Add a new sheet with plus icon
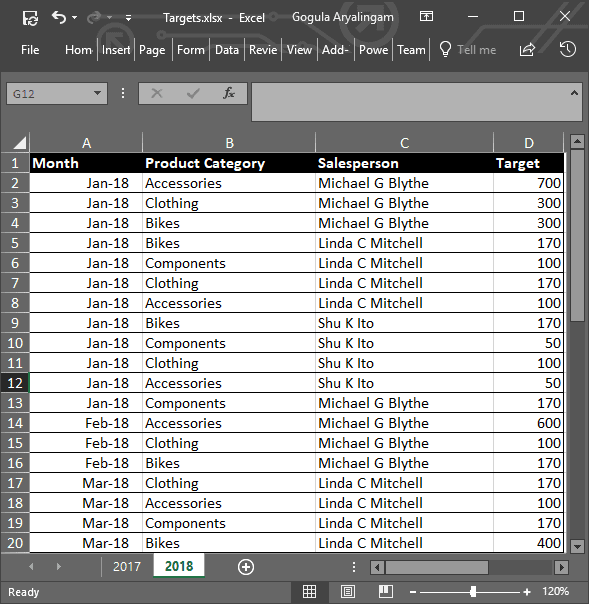This screenshot has width=589, height=604. [246, 567]
